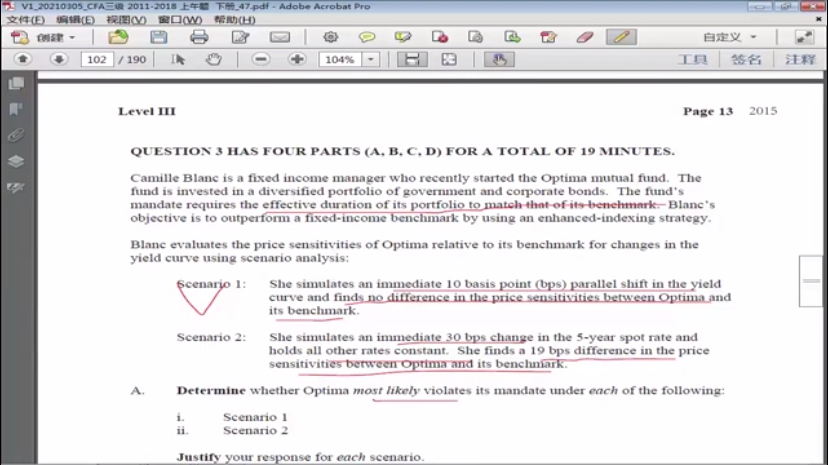Click the vertical scrollbar thumb
The image size is (828, 465).
(x=811, y=281)
